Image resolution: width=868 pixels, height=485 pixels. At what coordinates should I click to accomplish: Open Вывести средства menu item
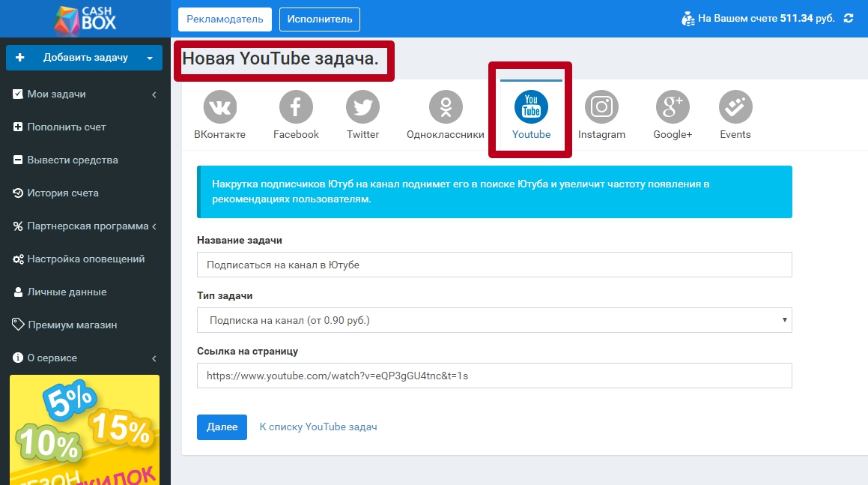pyautogui.click(x=85, y=160)
